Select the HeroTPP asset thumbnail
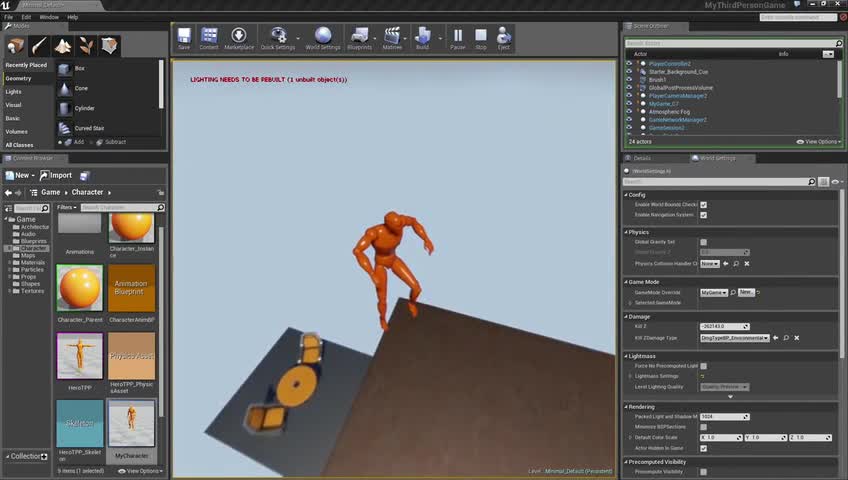Image resolution: width=848 pixels, height=480 pixels. [80, 356]
